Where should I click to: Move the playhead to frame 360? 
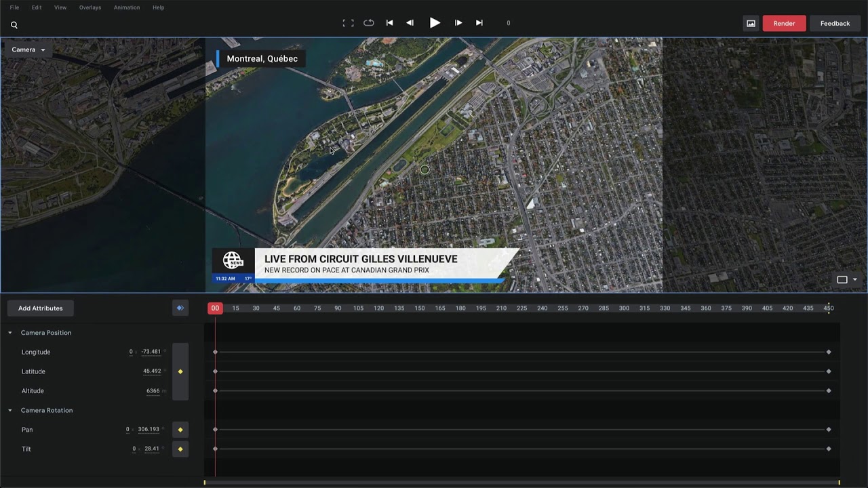pyautogui.click(x=706, y=308)
